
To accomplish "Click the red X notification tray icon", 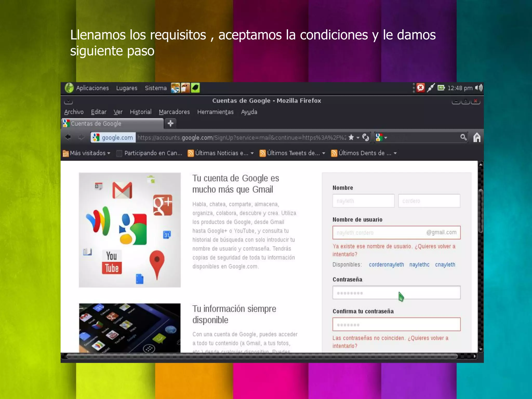I will 421,88.
